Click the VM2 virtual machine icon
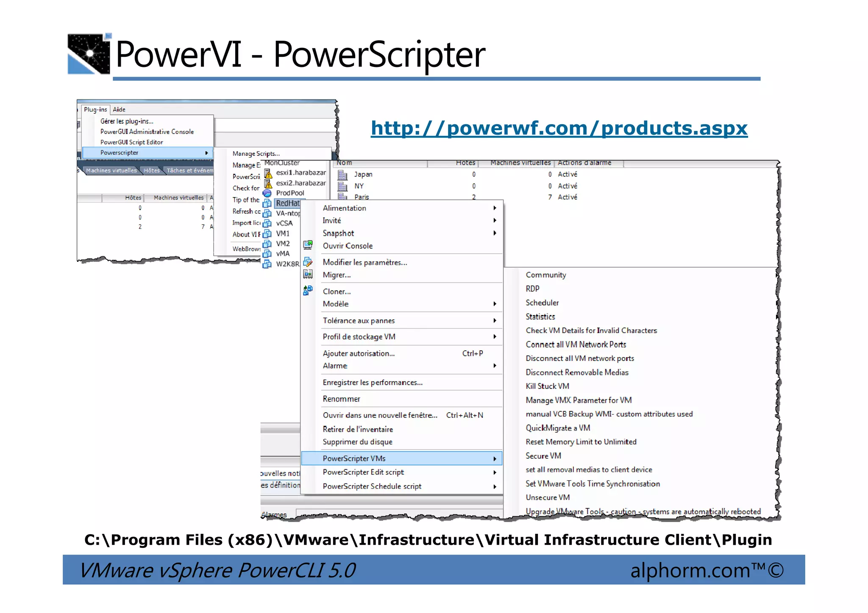Screen dimensions: 868x613 coord(267,244)
